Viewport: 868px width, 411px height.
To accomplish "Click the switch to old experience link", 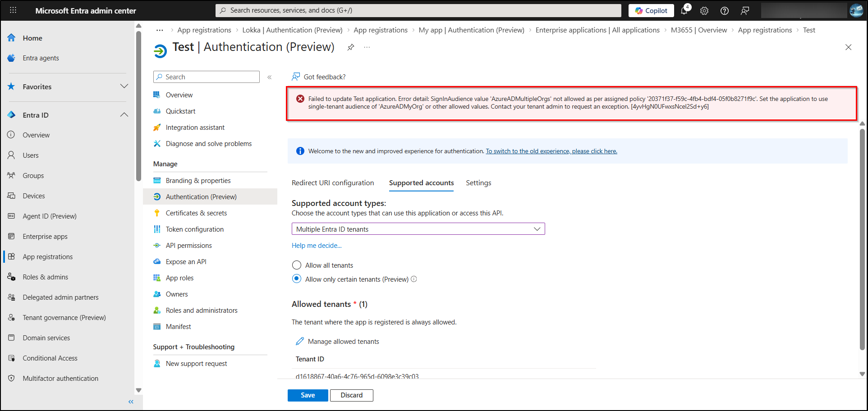I will (x=551, y=151).
